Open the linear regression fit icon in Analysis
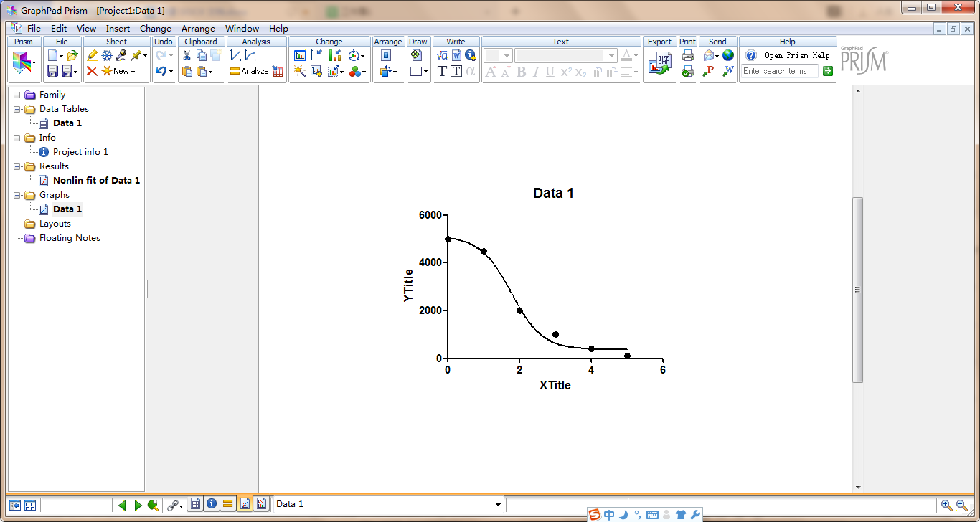Viewport: 980px width, 522px height. [235, 55]
